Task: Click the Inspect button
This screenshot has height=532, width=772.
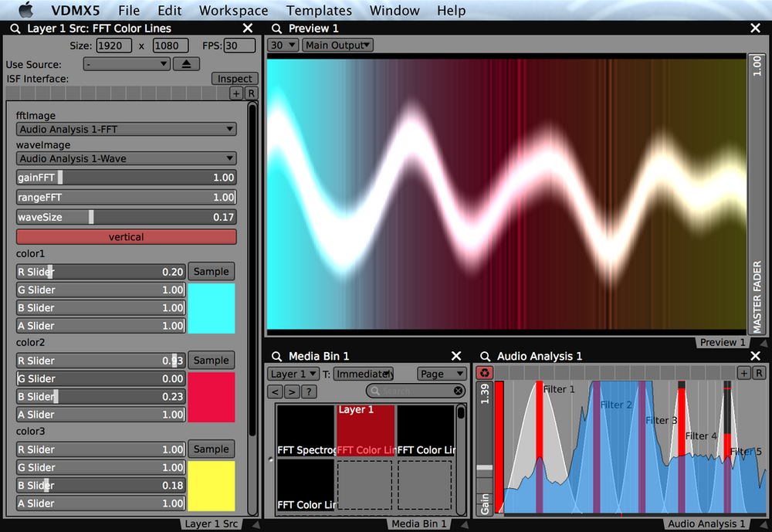Action: pos(235,79)
